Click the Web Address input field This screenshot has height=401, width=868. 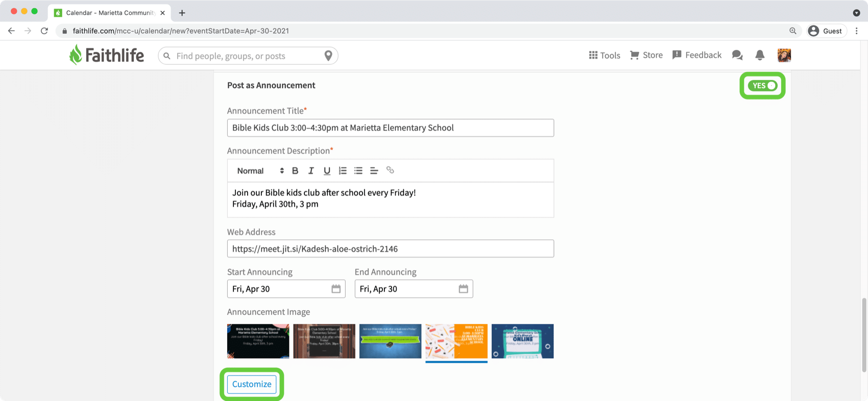pos(391,248)
